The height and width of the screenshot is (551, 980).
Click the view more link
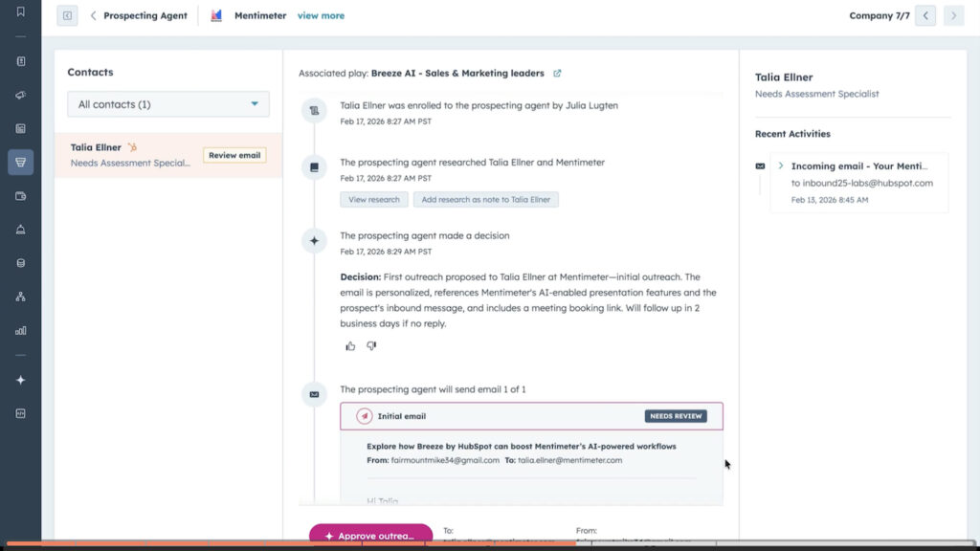[321, 15]
